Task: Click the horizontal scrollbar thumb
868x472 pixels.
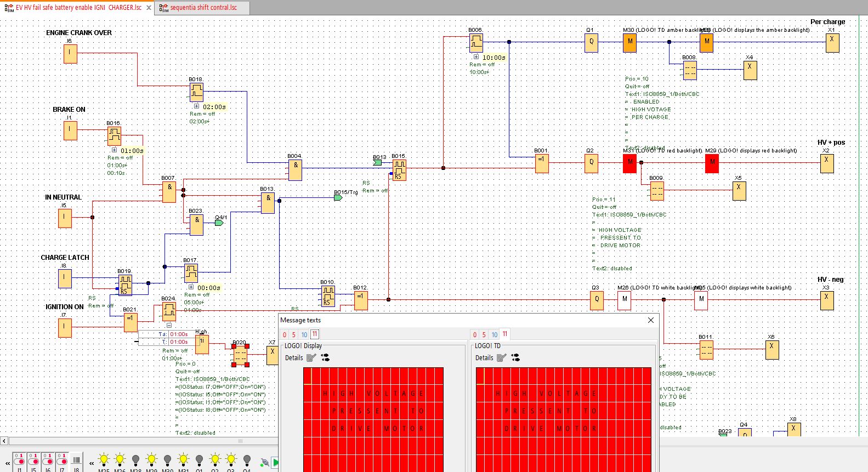Action: click(x=240, y=441)
